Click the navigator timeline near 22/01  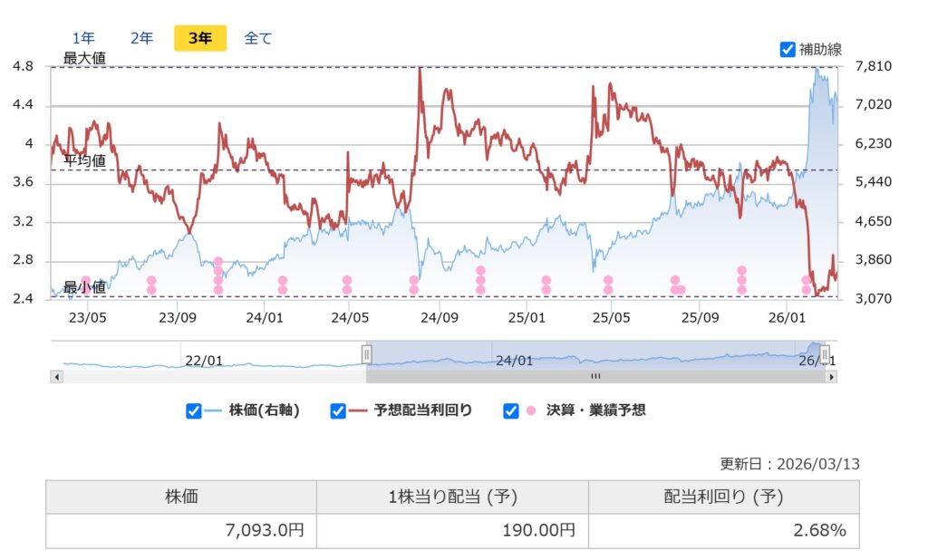click(203, 360)
